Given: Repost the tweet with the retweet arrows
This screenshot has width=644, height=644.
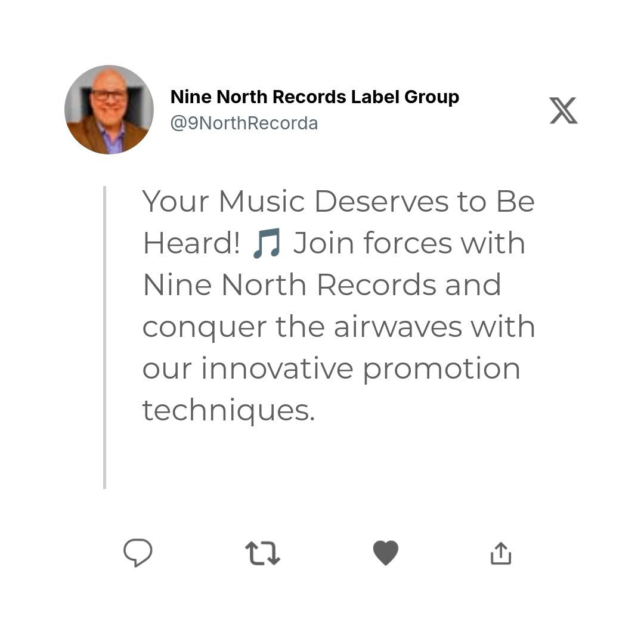Looking at the screenshot, I should (262, 553).
